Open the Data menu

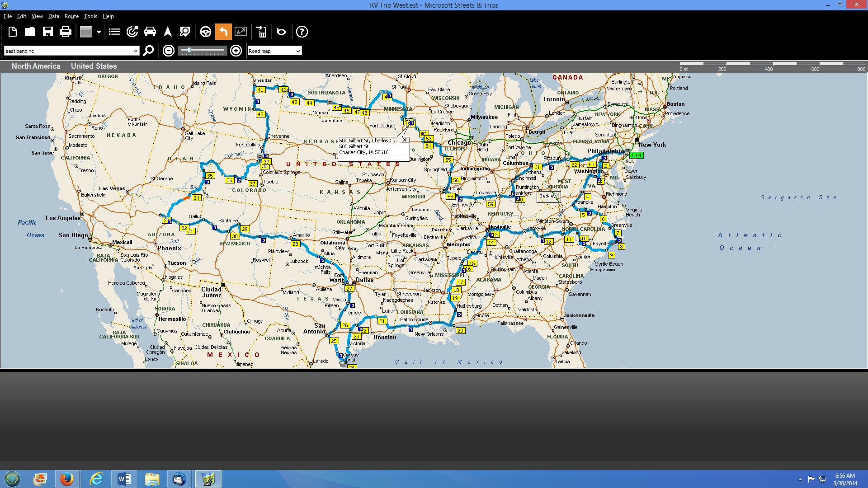[54, 16]
